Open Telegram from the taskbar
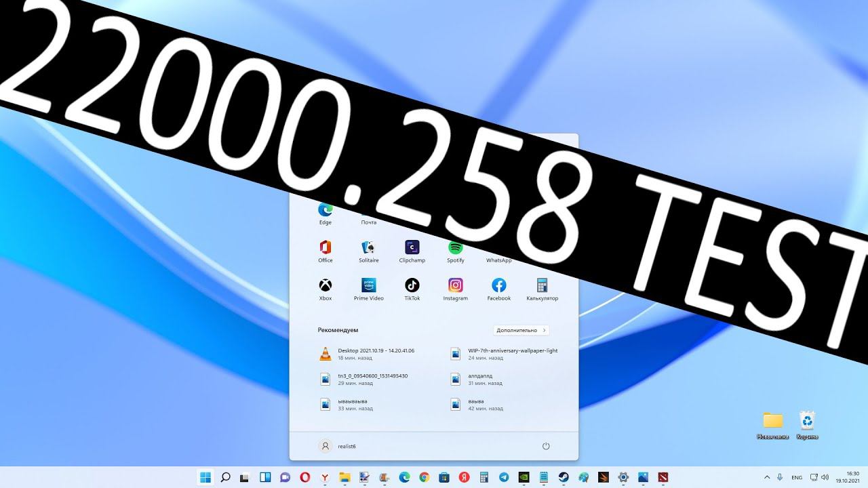The height and width of the screenshot is (488, 868). 504,477
